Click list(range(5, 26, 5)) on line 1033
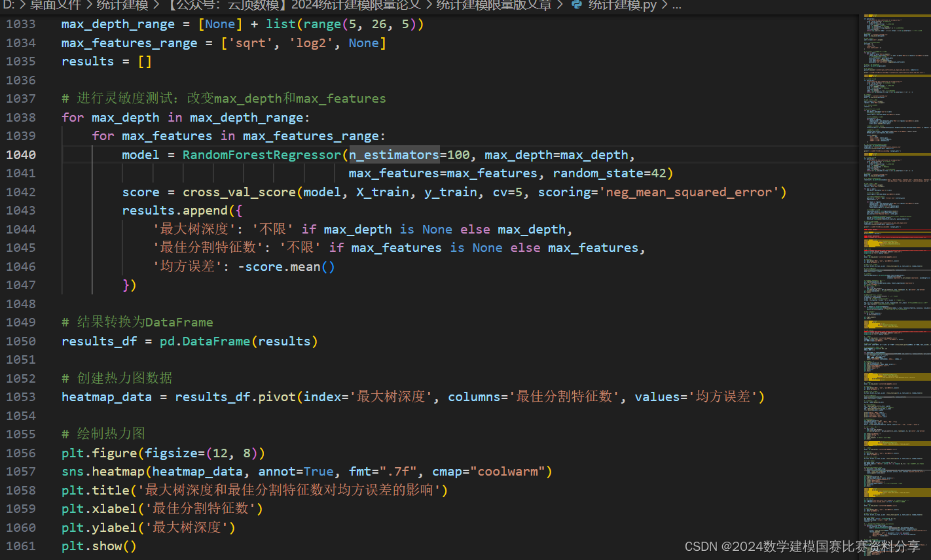Screen dimensions: 931x560 click(x=345, y=24)
